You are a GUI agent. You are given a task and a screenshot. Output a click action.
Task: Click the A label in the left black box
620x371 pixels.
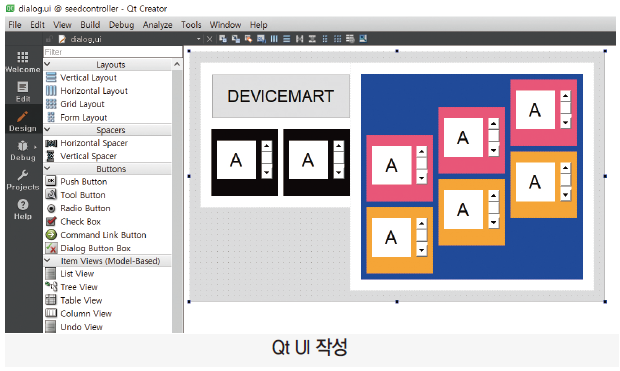(236, 160)
